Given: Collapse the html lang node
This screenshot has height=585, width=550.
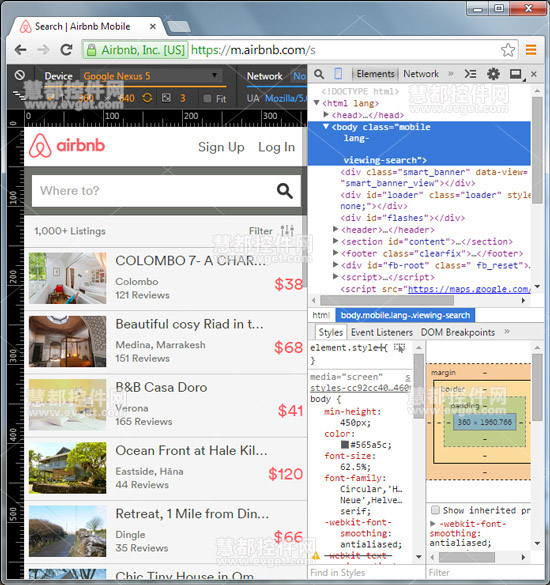Looking at the screenshot, I should tap(317, 103).
